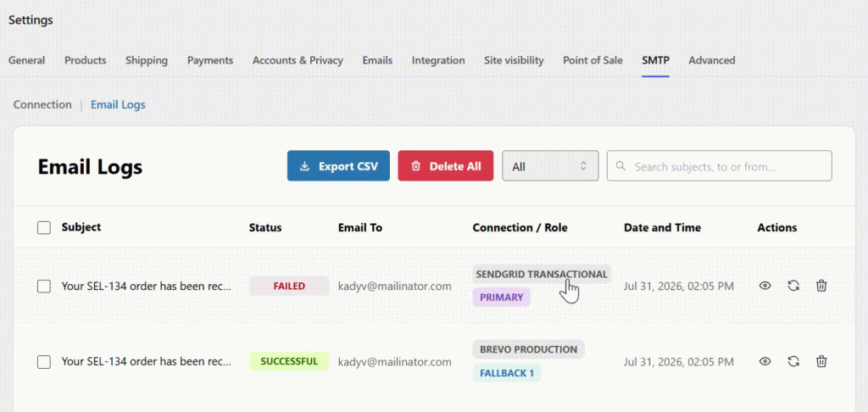The width and height of the screenshot is (868, 412).
Task: Go to Accounts & Privacy tab
Action: point(298,60)
